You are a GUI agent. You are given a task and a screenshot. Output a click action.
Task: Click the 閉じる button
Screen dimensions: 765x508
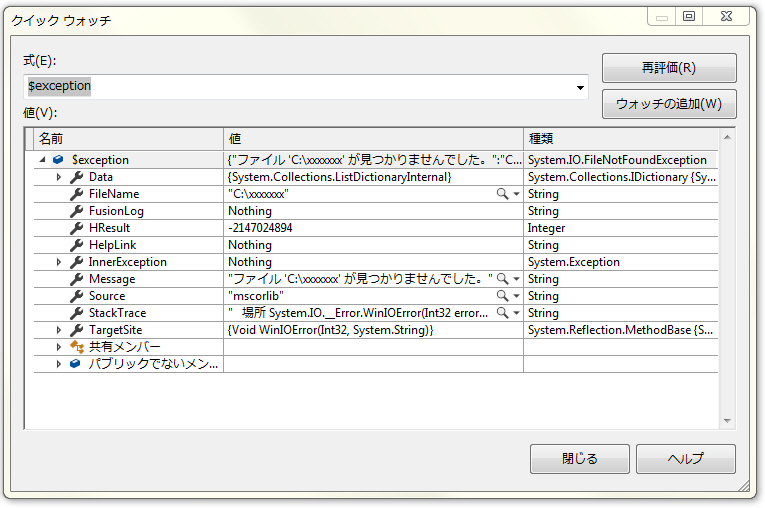click(580, 459)
